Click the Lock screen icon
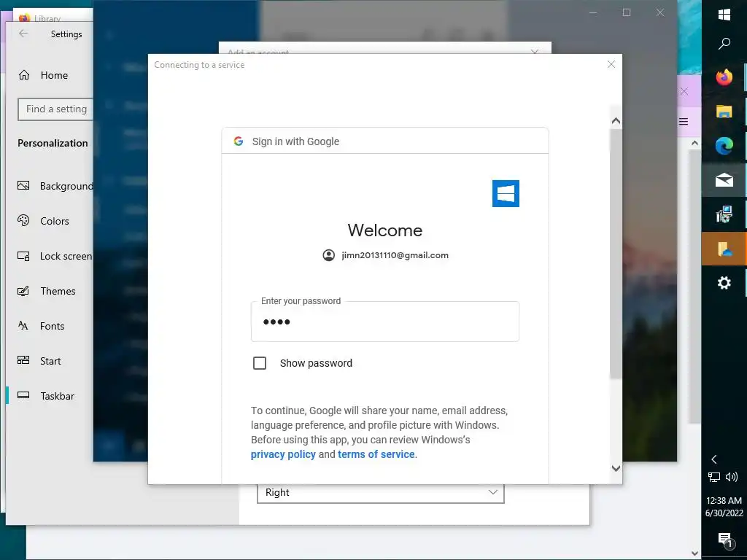This screenshot has height=560, width=747. click(x=23, y=256)
